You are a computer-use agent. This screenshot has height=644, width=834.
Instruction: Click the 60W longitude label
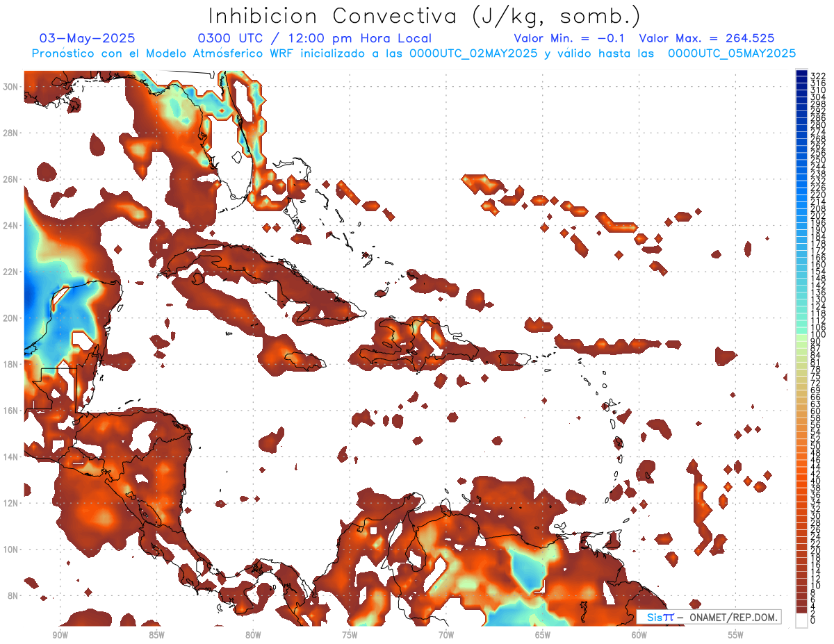639,635
